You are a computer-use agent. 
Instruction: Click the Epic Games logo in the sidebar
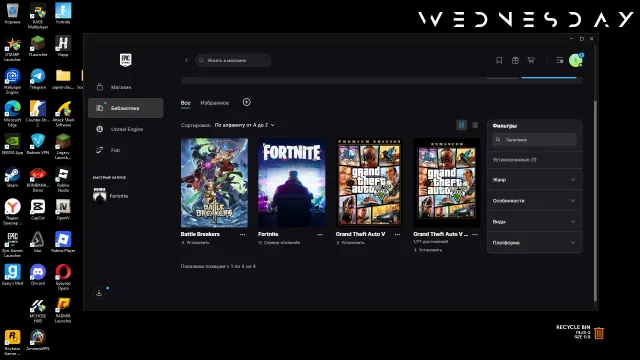[126, 60]
